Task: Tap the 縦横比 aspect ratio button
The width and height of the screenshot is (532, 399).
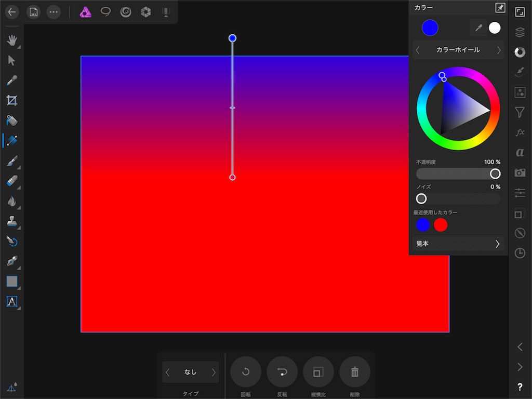Action: tap(318, 372)
